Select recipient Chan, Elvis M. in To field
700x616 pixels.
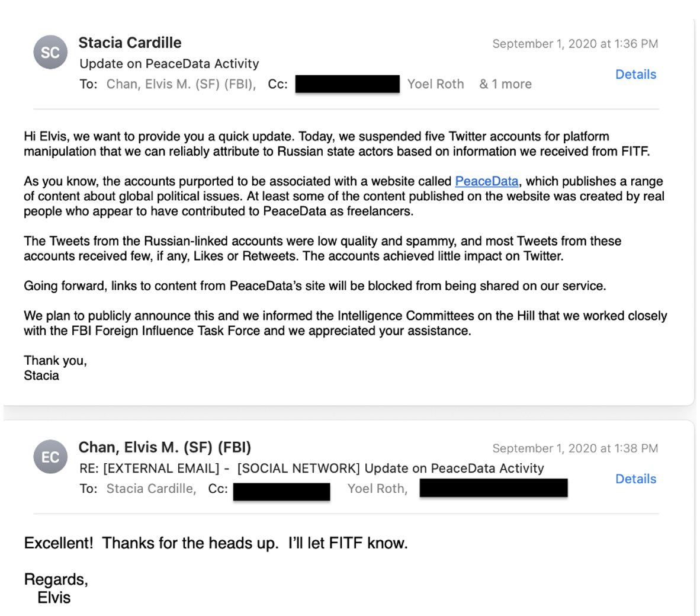(x=181, y=84)
